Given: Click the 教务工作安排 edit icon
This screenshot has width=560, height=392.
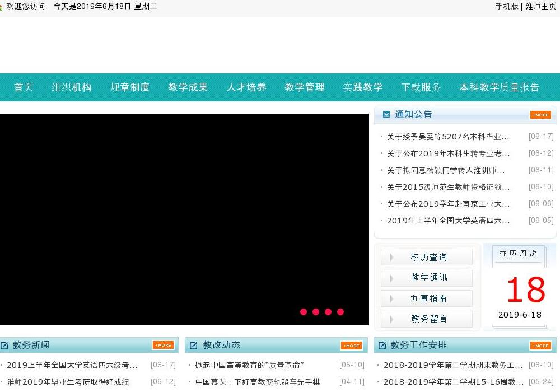Looking at the screenshot, I should pos(382,345).
